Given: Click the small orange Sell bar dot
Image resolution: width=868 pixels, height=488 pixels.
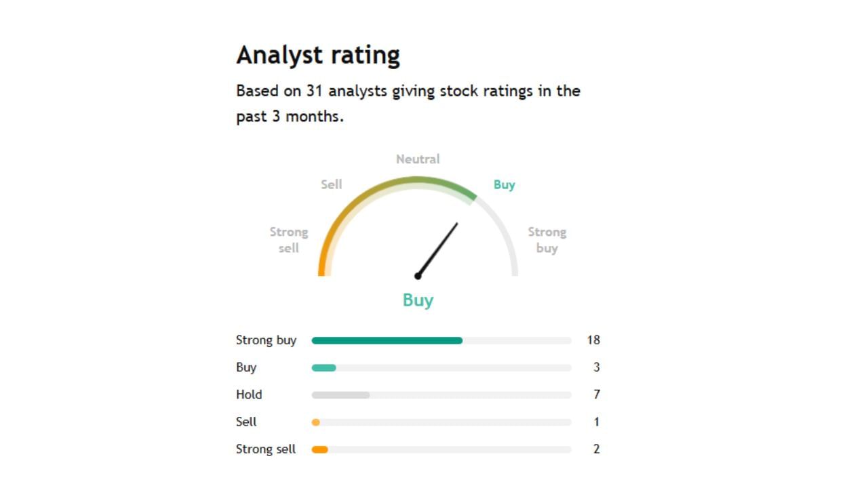Looking at the screenshot, I should [x=315, y=422].
